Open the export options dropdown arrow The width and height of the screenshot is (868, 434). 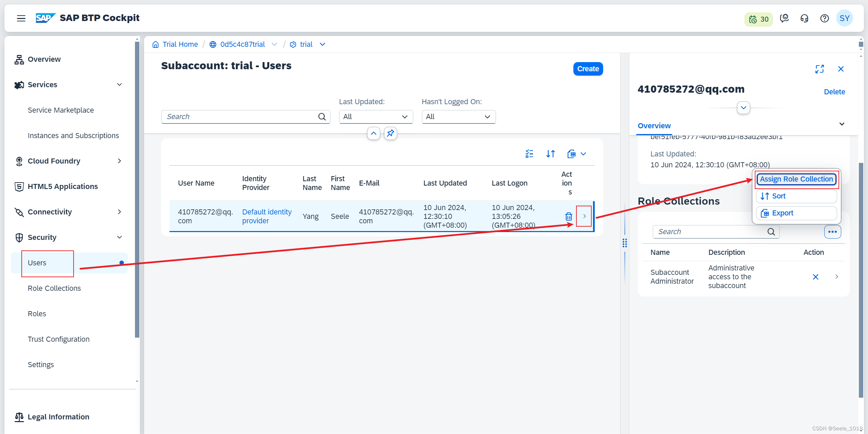coord(583,154)
